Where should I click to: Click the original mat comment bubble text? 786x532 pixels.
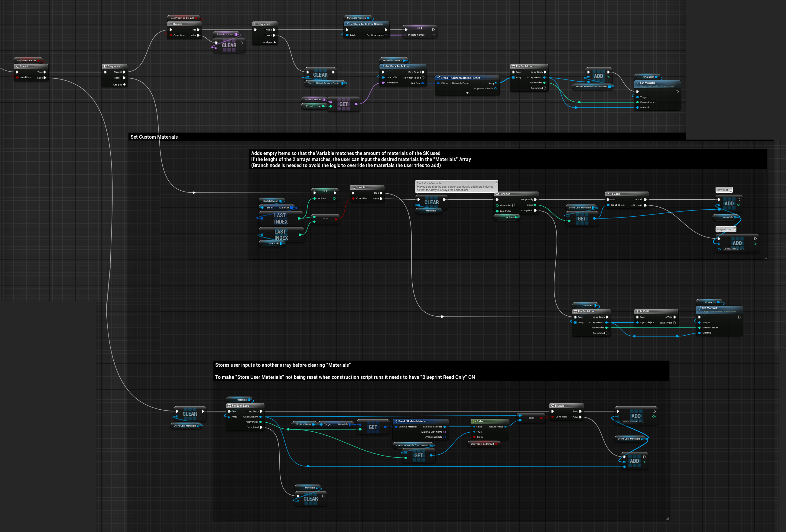click(724, 229)
